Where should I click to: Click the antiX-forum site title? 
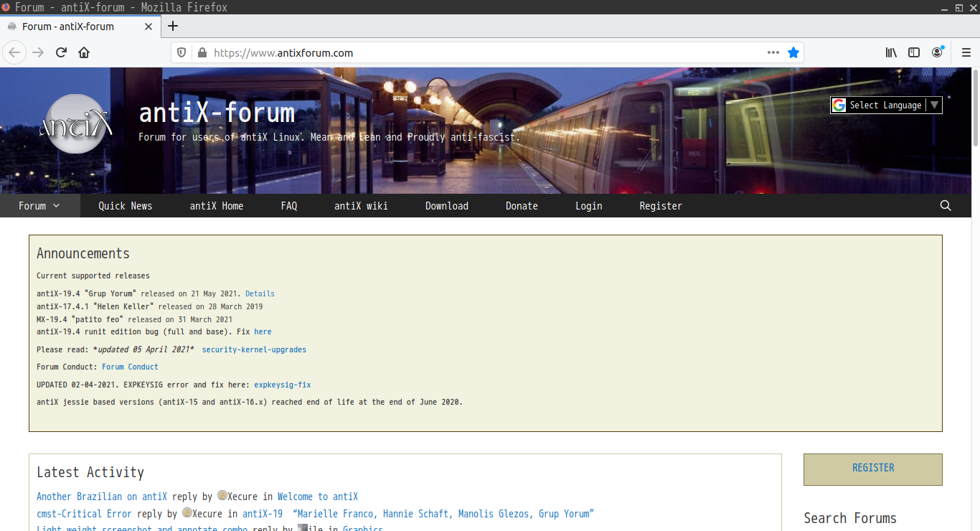(217, 113)
